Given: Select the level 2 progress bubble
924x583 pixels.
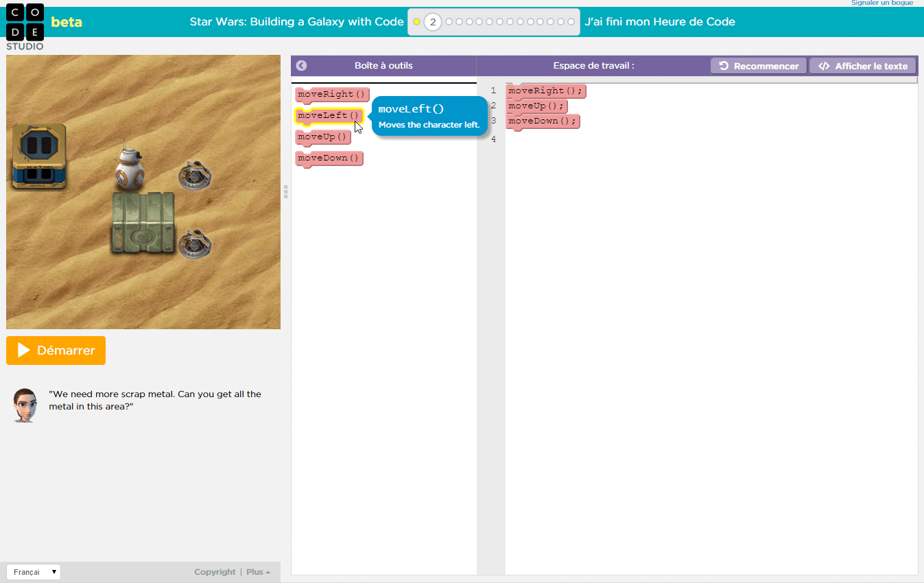Looking at the screenshot, I should point(432,22).
